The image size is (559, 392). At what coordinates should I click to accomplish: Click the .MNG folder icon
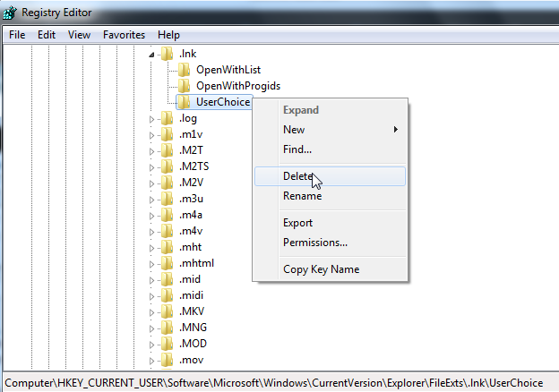point(167,328)
